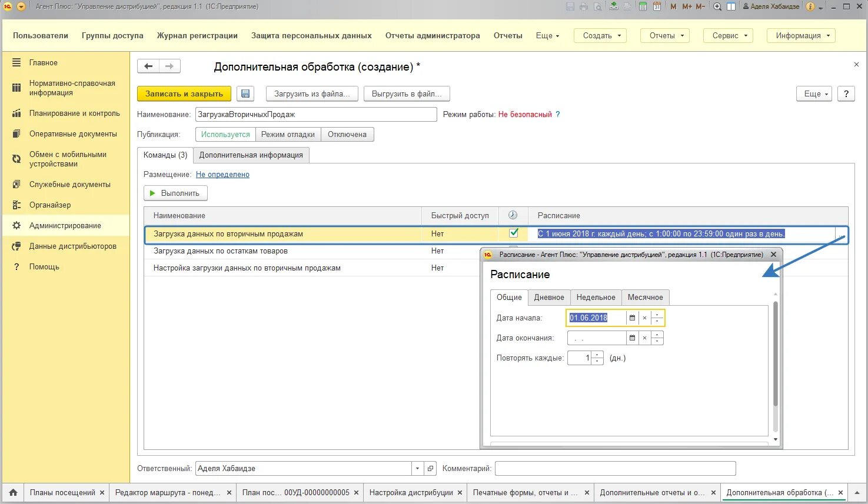Open Группы доступа menu item

point(112,35)
